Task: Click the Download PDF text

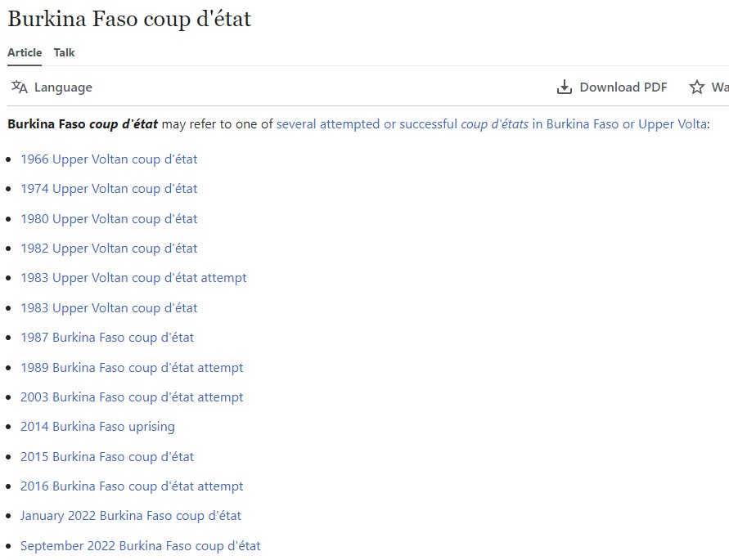Action: click(x=623, y=87)
